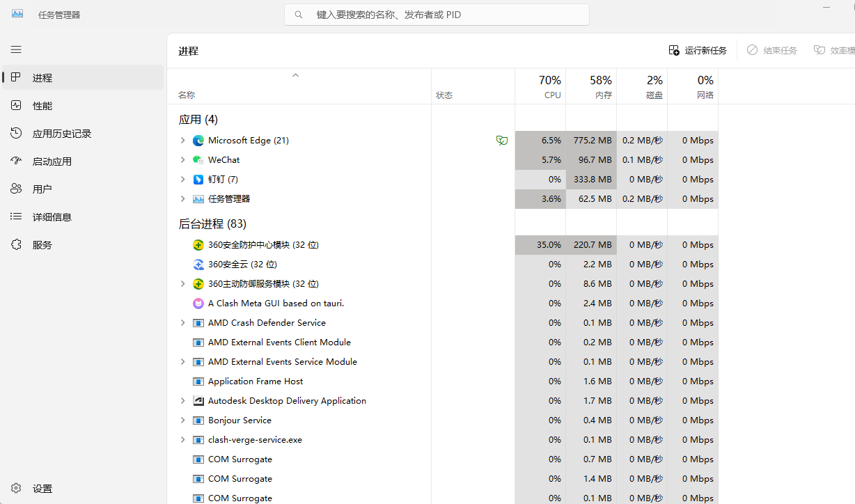Click the Clash Meta GUI cat icon
This screenshot has width=855, height=504.
click(198, 304)
